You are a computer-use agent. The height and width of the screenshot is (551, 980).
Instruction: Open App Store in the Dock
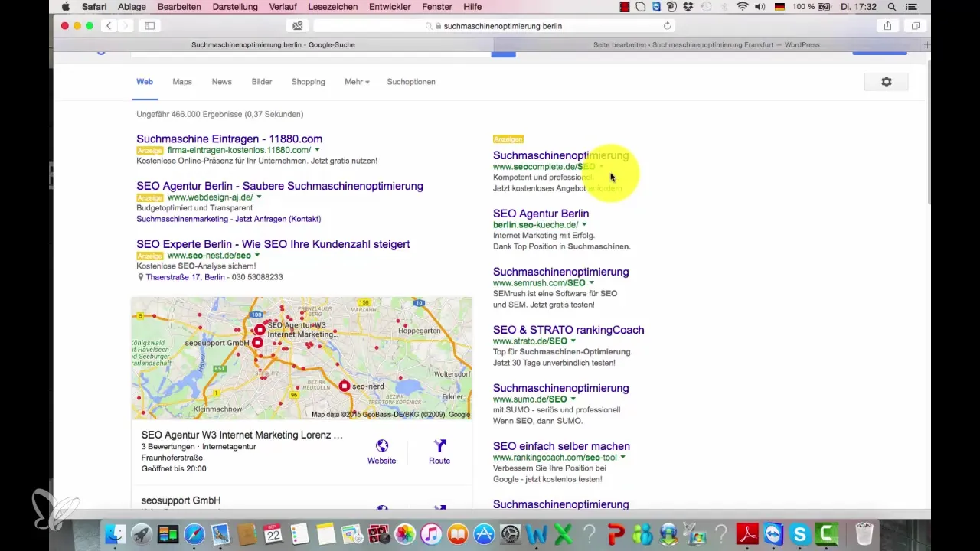(x=484, y=533)
